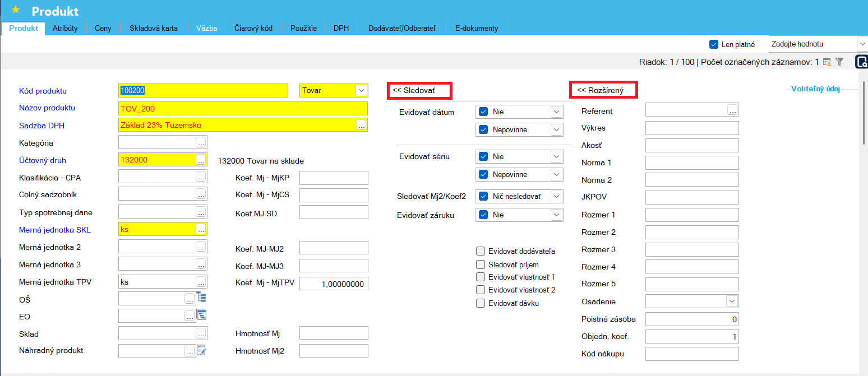Viewport: 868px width, 376px height.
Task: Uncheck the Len platné checkbox
Action: (714, 44)
